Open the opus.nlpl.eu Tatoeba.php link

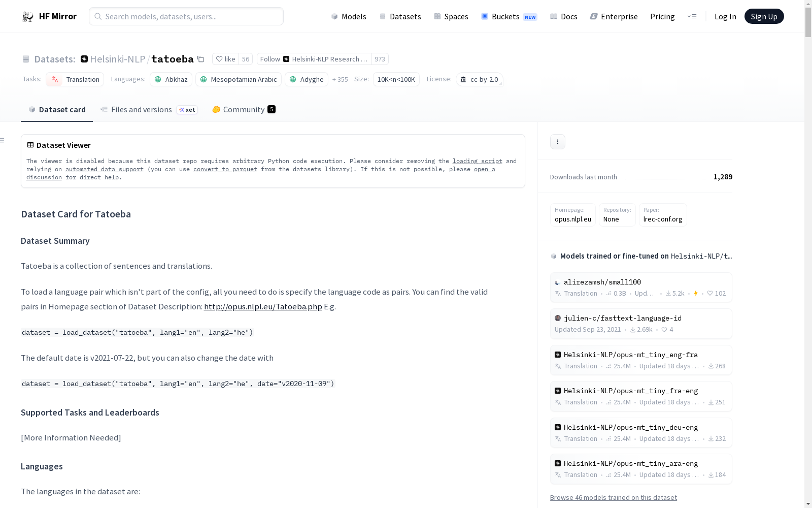[x=263, y=307]
